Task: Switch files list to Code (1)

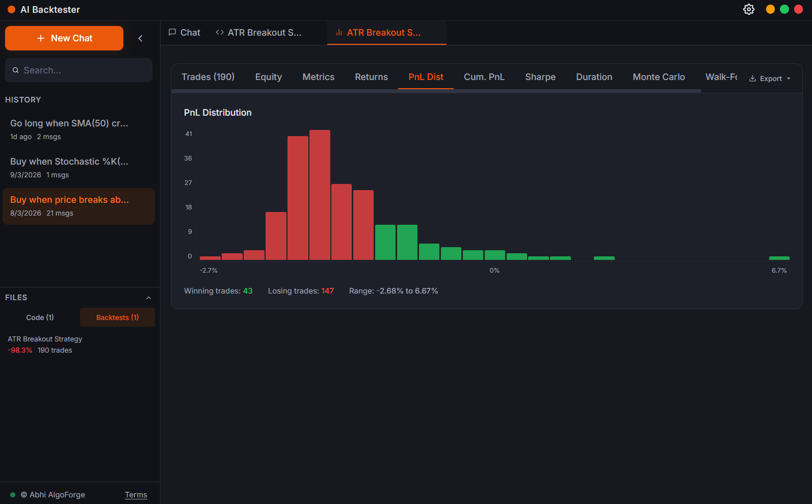Action: pyautogui.click(x=40, y=317)
